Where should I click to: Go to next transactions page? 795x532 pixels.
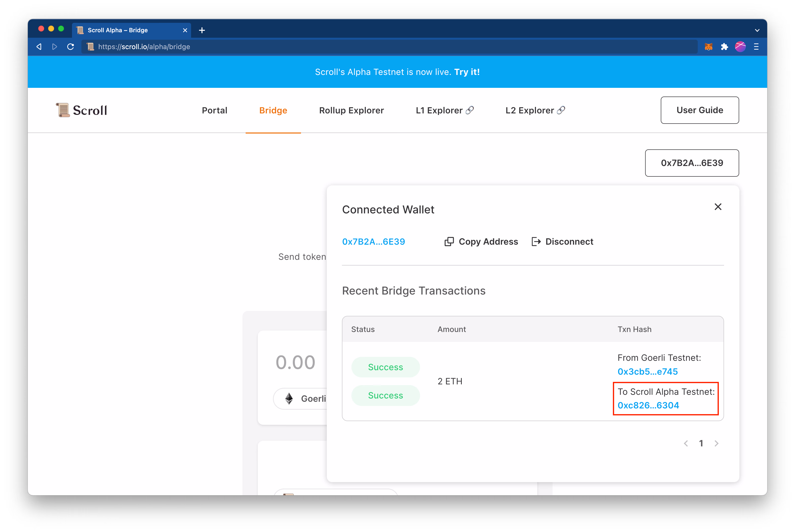pyautogui.click(x=716, y=443)
